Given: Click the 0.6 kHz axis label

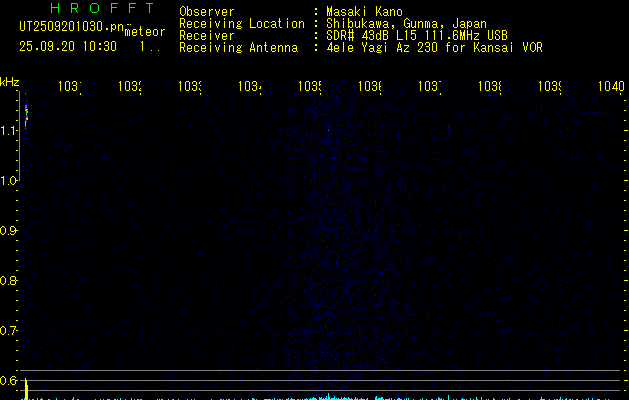Looking at the screenshot, I should (10, 380).
